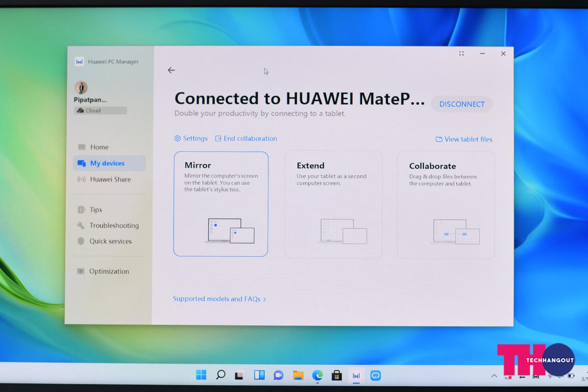Image resolution: width=588 pixels, height=392 pixels.
Task: Click the DISCONNECT button
Action: (462, 104)
